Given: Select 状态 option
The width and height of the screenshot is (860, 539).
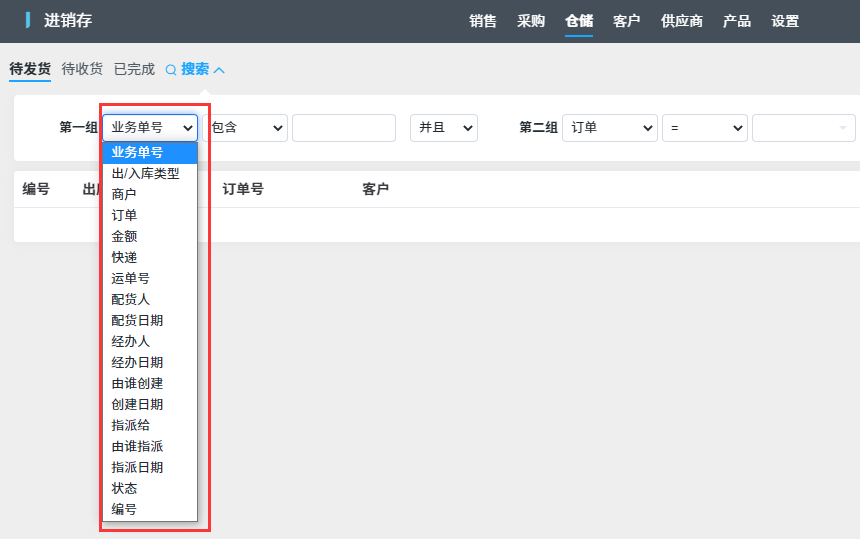Looking at the screenshot, I should [x=150, y=489].
